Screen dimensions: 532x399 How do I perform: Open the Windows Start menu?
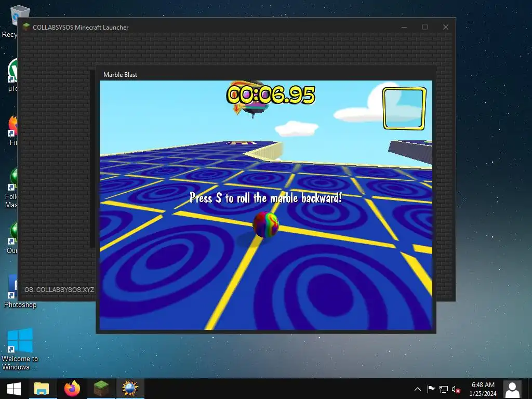click(14, 389)
